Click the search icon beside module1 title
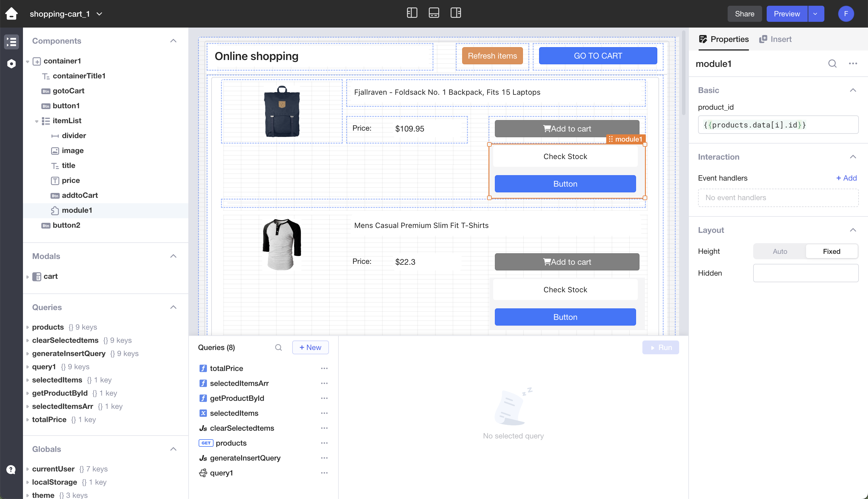Image resolution: width=868 pixels, height=499 pixels. [x=832, y=64]
